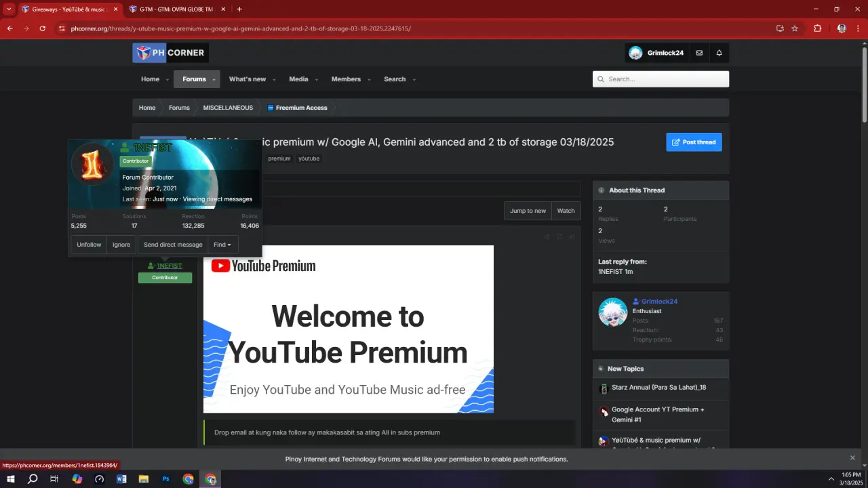
Task: Open new browser tab with plus icon
Action: tap(239, 9)
